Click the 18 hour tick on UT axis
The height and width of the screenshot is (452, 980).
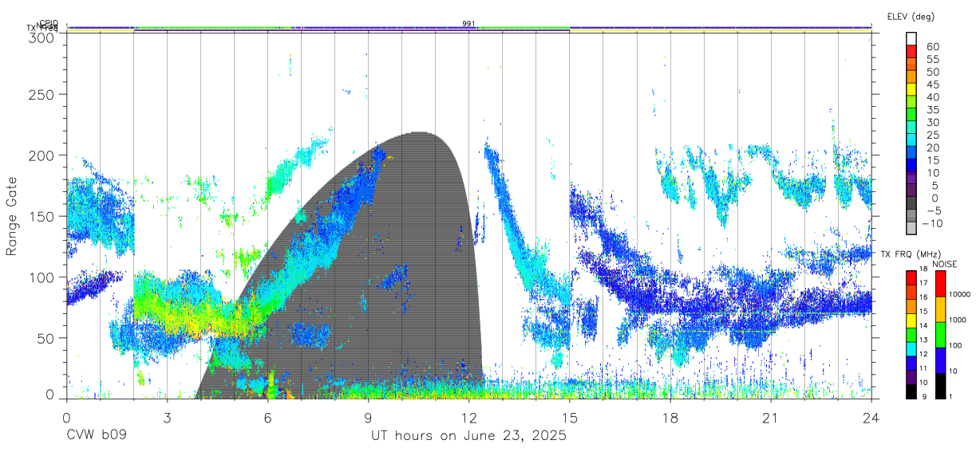[670, 417]
